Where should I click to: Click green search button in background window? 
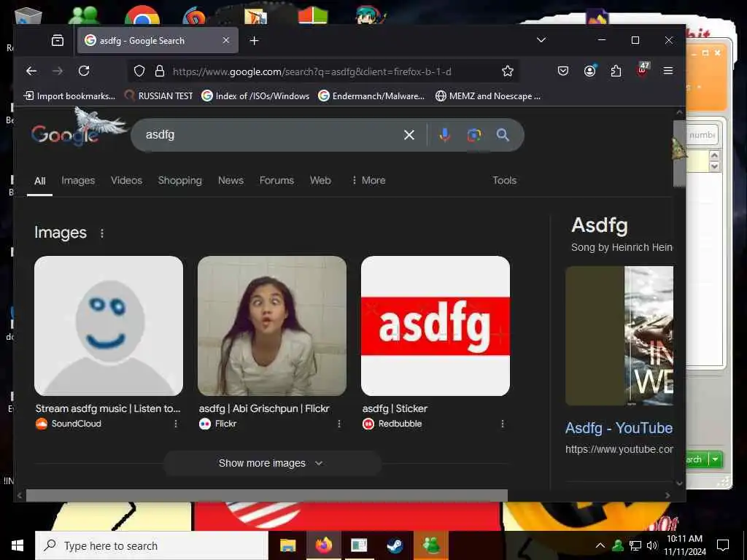click(697, 459)
